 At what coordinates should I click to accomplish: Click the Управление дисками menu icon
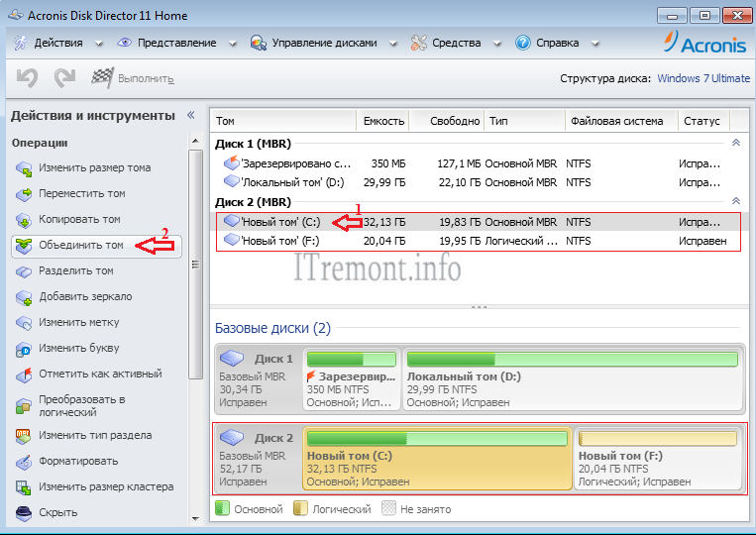pos(259,43)
